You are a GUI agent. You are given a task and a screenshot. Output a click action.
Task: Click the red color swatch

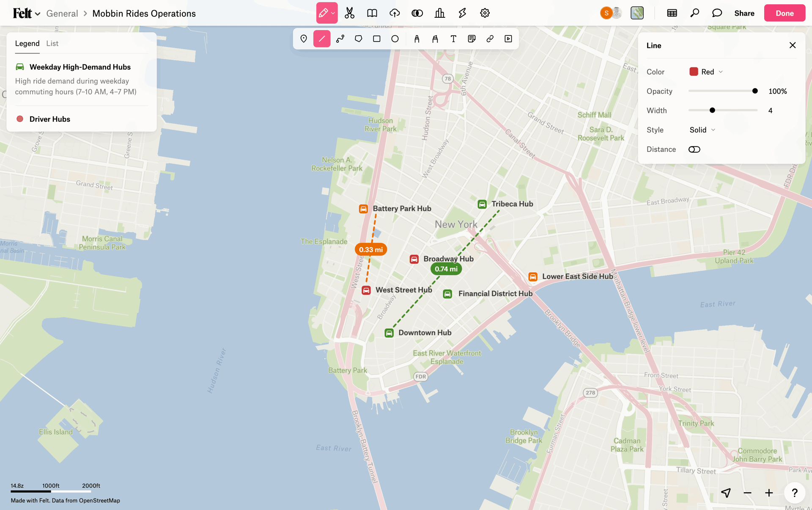(694, 72)
